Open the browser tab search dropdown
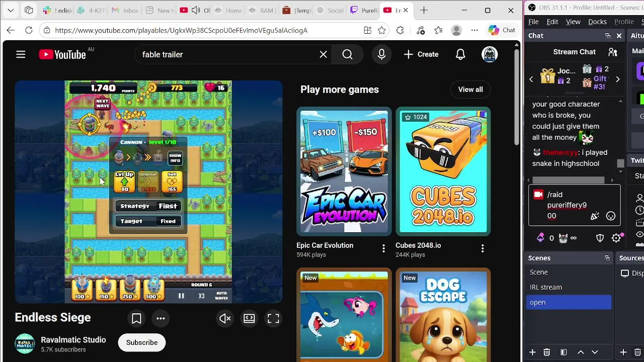This screenshot has width=644, height=362. [11, 10]
